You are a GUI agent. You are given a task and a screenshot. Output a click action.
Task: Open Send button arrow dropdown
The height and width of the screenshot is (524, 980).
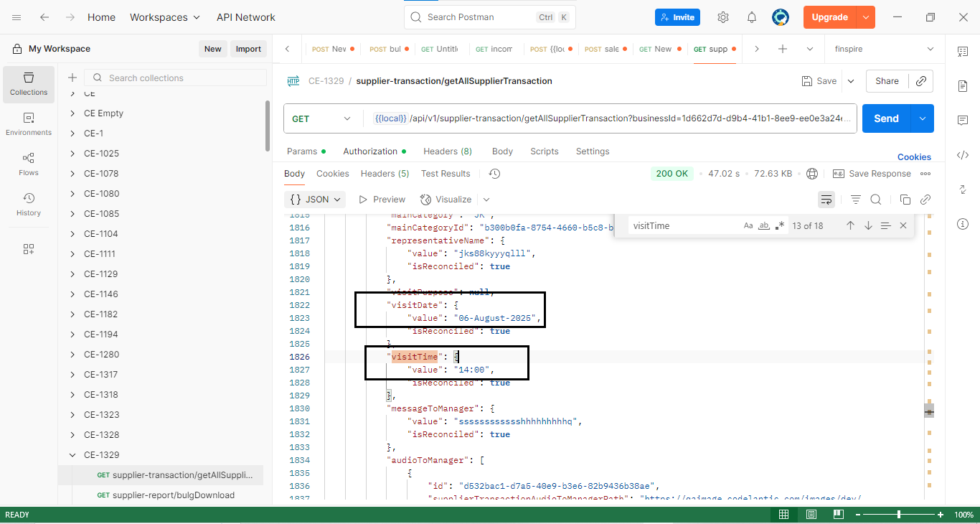pos(922,118)
